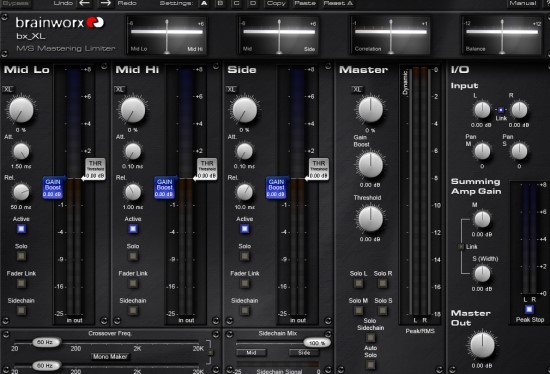Screen dimensions: 550x374
Task: Click the Side Release knob
Action: [244, 192]
